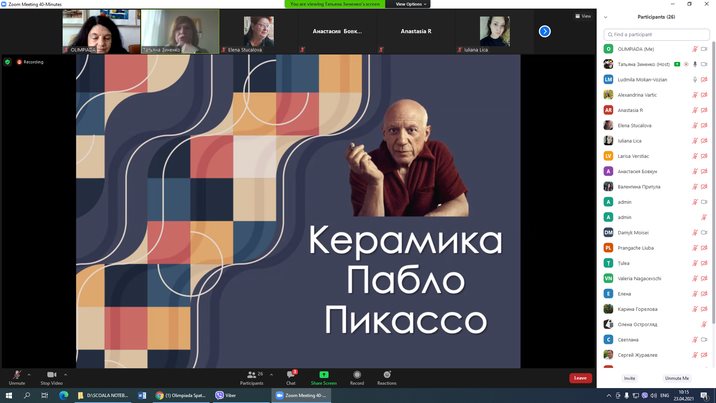Viewport: 716px width, 403px height.
Task: Click the encryption shield icon
Action: (8, 62)
